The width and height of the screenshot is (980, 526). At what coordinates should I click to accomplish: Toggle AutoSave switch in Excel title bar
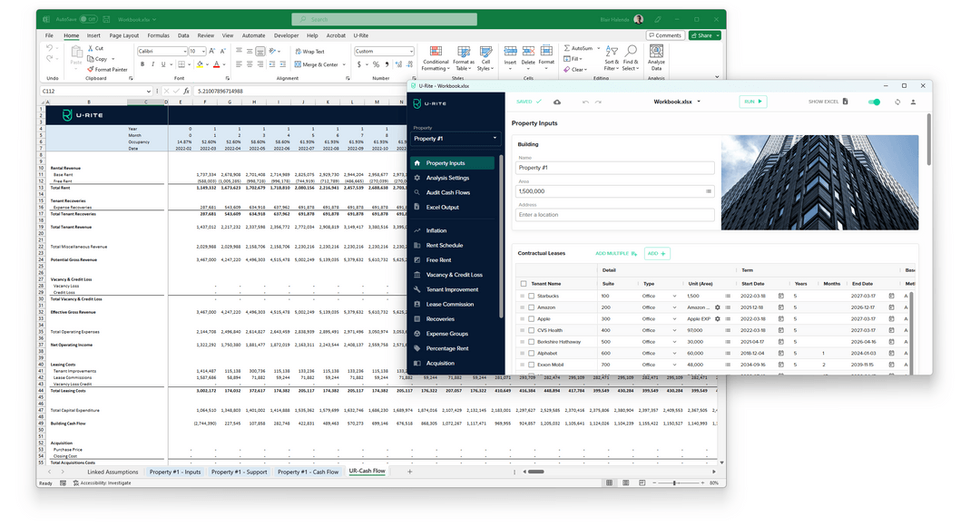[x=87, y=19]
